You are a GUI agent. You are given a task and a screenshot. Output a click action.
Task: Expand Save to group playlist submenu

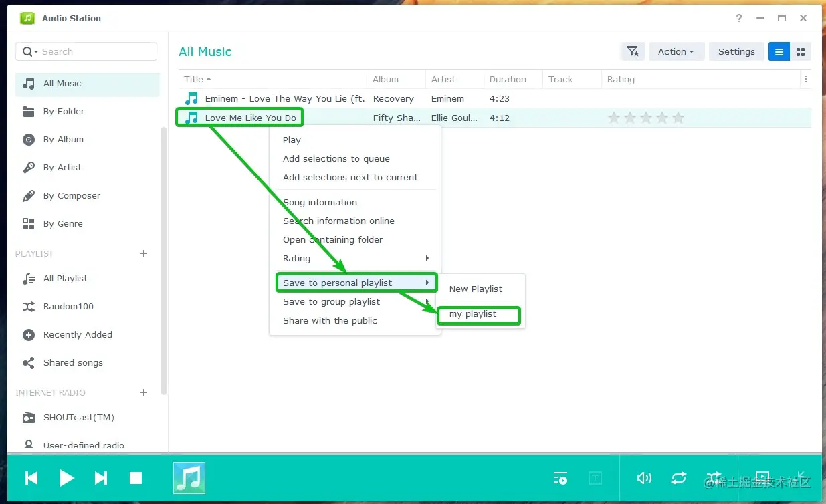355,301
